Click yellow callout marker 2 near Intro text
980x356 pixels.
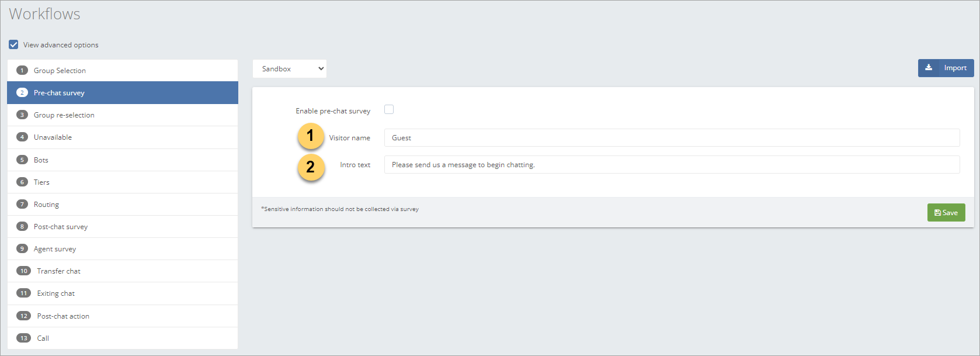click(311, 168)
